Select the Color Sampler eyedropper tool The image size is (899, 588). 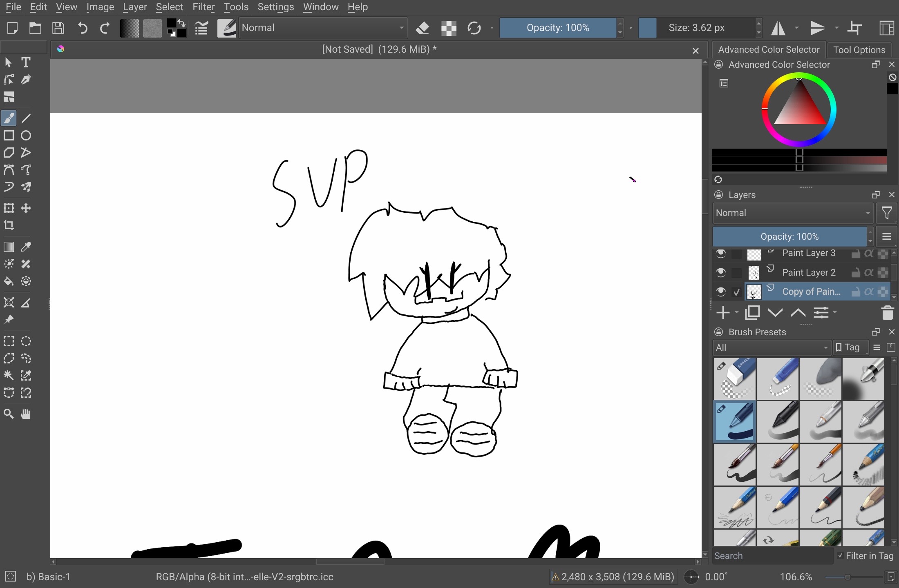26,247
